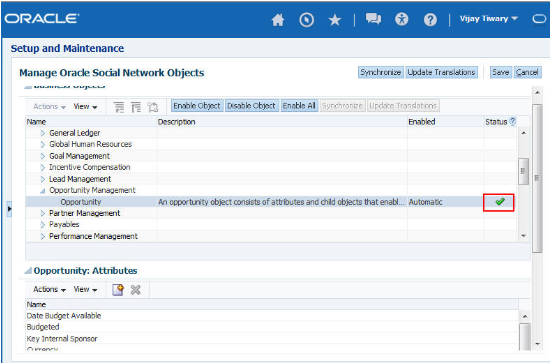Screen dimensions: 551x364
Task: Expand the Partner Management node
Action: point(43,213)
